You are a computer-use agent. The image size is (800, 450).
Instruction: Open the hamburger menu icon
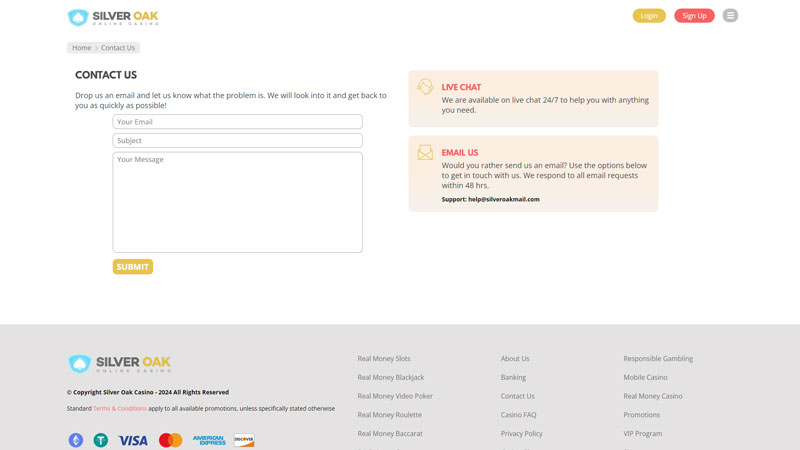point(730,15)
